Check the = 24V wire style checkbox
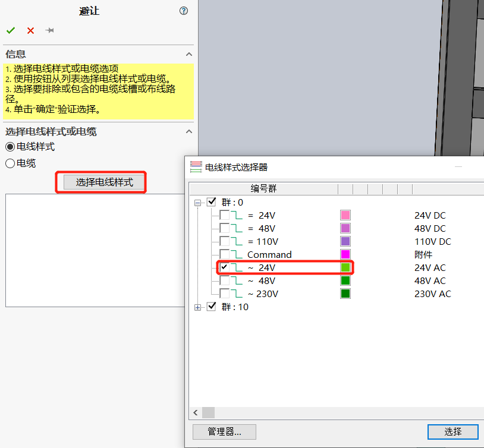This screenshot has height=448, width=484. click(x=224, y=215)
